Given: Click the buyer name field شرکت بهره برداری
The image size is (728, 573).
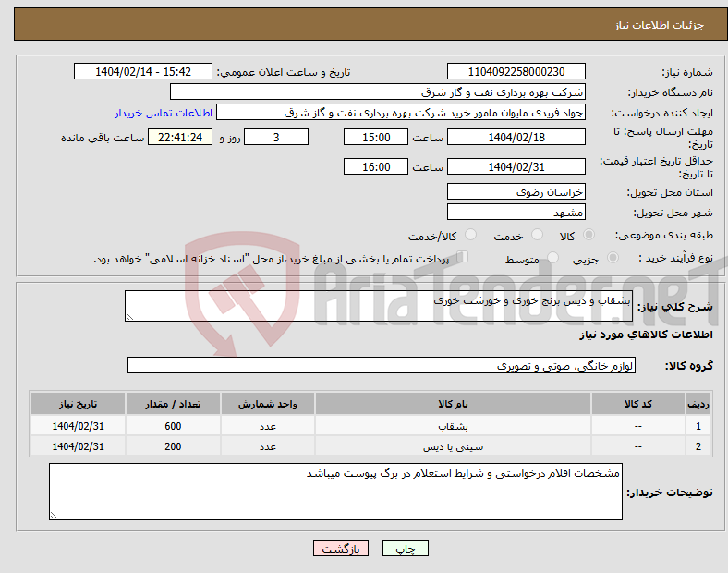Looking at the screenshot, I should (378, 91).
